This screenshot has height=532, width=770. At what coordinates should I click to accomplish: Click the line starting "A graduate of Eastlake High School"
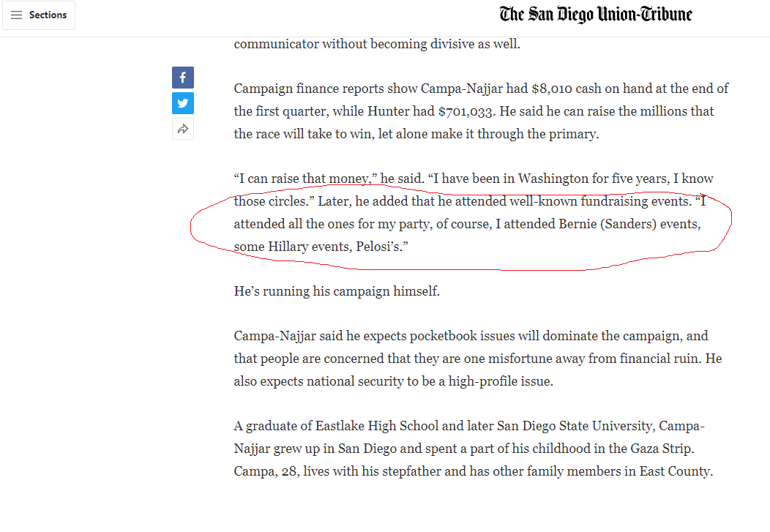point(469,425)
